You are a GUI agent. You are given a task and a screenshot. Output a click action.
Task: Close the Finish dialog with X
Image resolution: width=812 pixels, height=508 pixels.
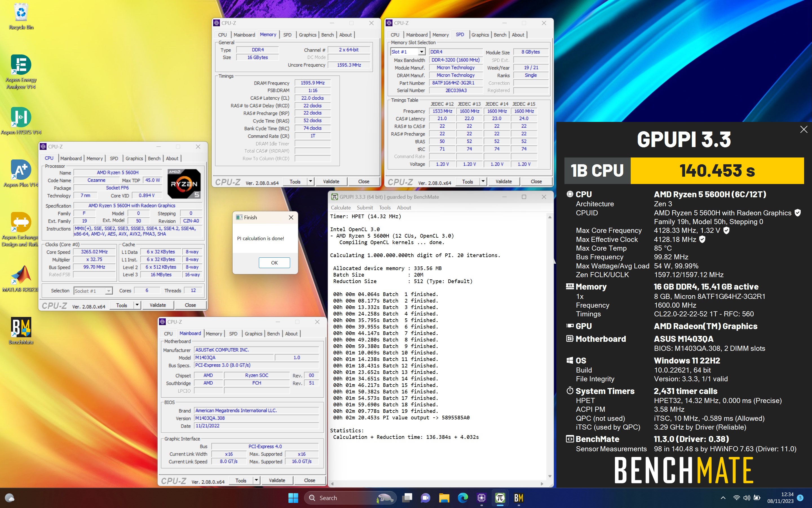point(291,217)
